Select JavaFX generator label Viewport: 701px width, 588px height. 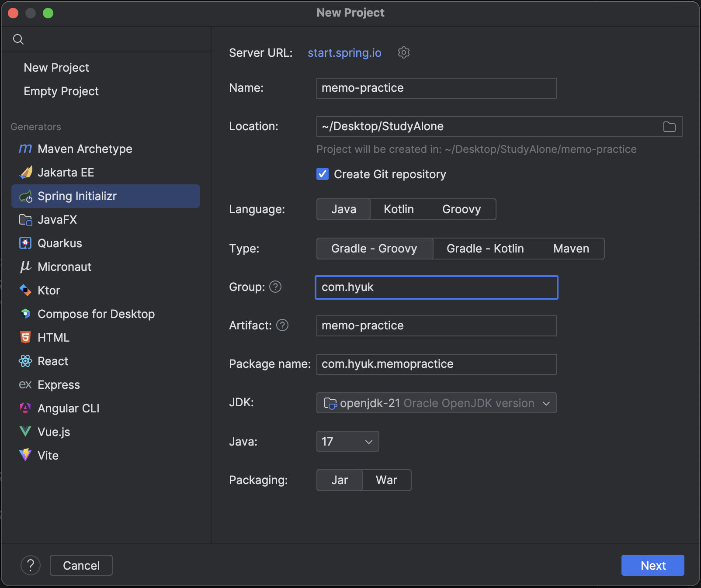click(57, 220)
